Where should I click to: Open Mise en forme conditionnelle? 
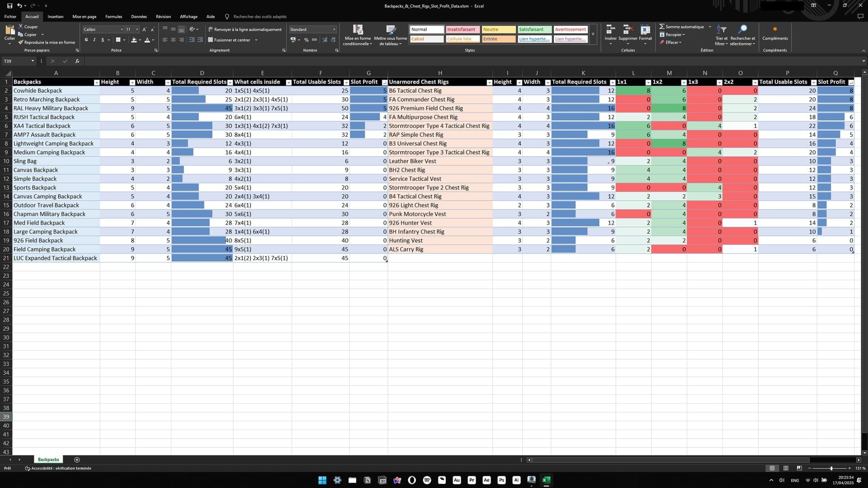(x=357, y=36)
